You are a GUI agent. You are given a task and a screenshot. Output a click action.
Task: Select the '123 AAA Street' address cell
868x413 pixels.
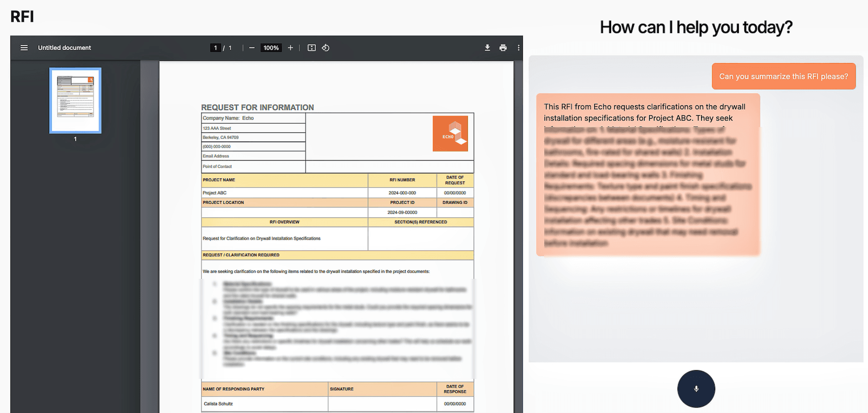pos(253,128)
